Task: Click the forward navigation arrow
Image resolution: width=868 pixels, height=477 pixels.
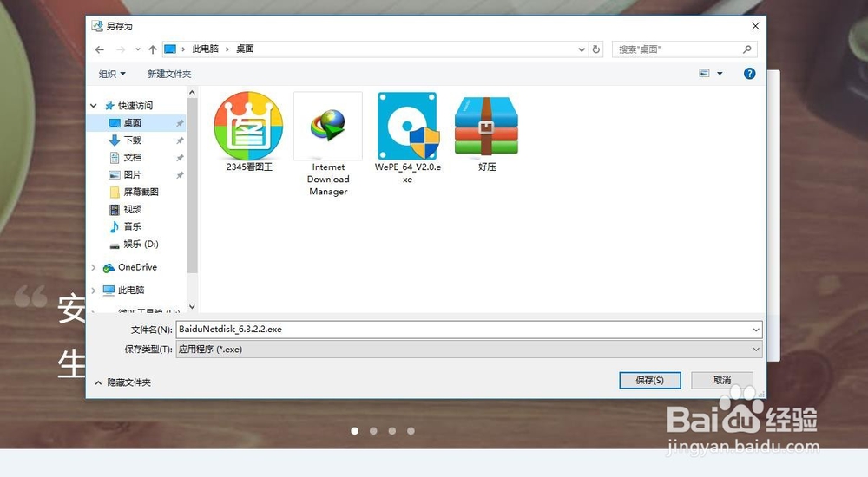Action: point(120,49)
